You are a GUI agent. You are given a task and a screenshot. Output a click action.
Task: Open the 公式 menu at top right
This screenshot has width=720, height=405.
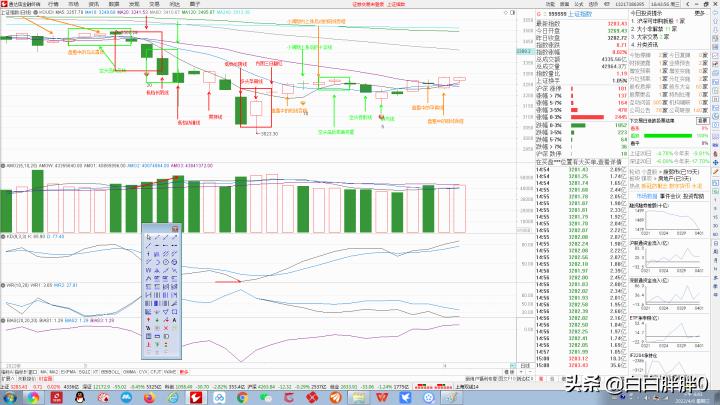click(579, 4)
